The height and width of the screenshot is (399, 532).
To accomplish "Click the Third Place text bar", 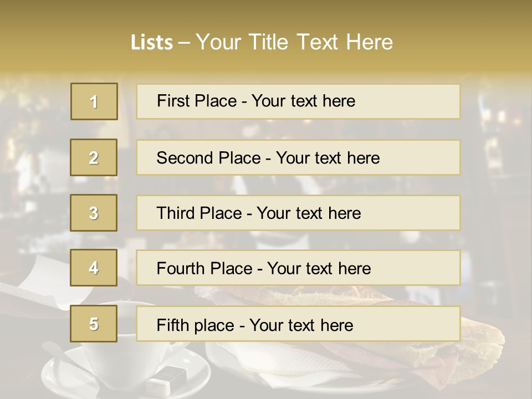I will pyautogui.click(x=298, y=213).
